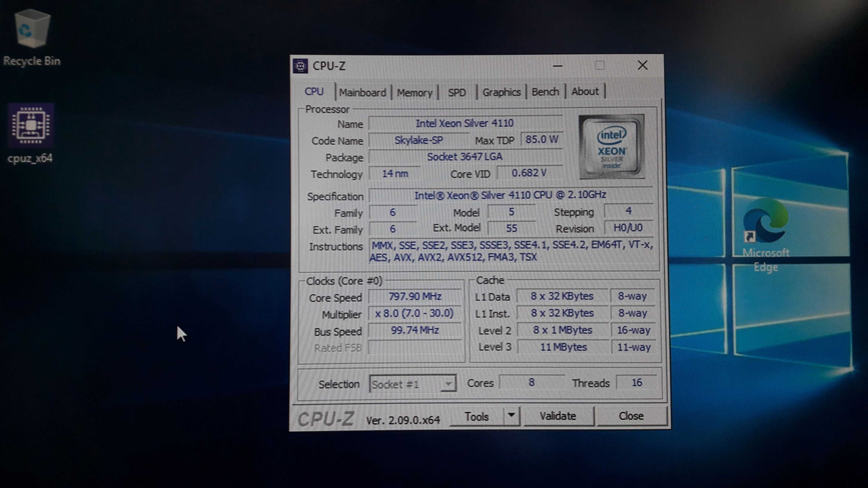The height and width of the screenshot is (488, 868).
Task: Show the About tab
Action: [585, 91]
